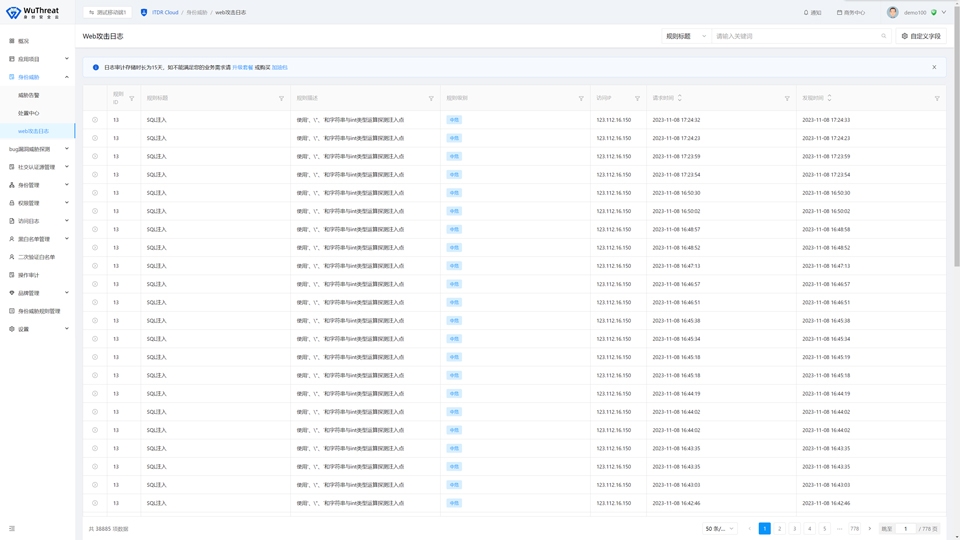Click ITDR Cloud breadcrumb link
The image size is (960, 540).
click(x=165, y=12)
